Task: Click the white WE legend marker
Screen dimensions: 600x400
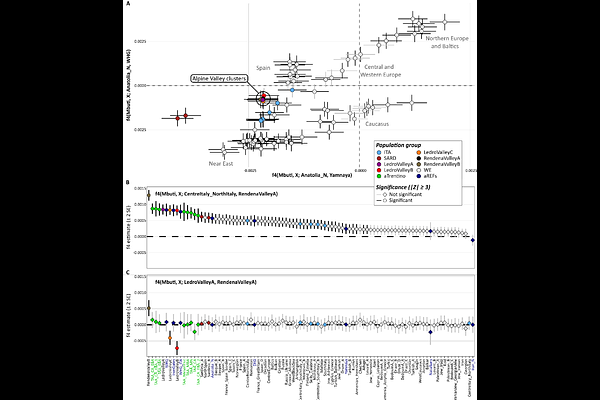Action: [x=419, y=170]
